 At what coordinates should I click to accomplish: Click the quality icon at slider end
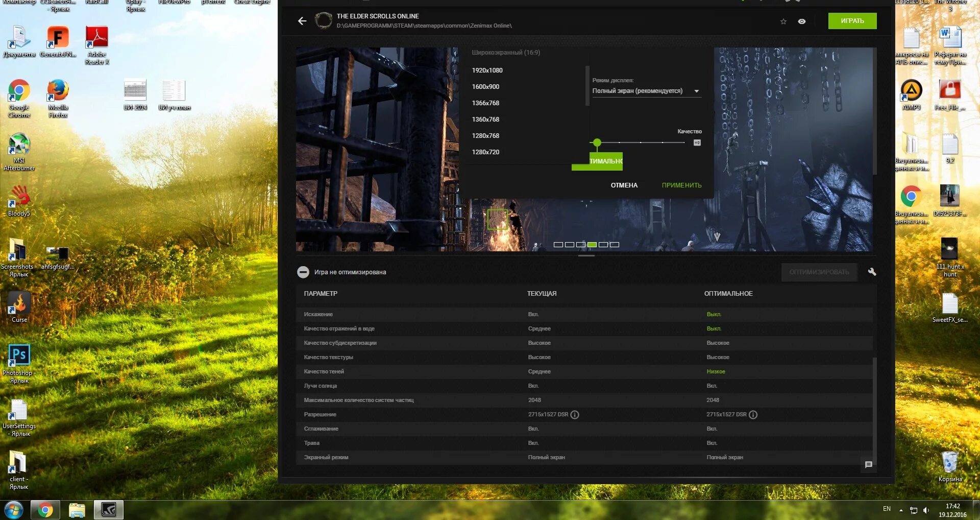coord(697,143)
